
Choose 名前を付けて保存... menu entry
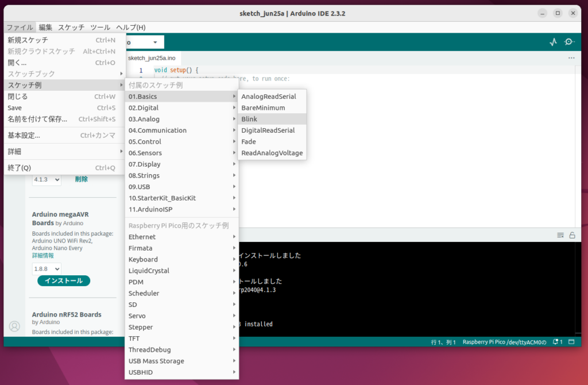coord(64,119)
